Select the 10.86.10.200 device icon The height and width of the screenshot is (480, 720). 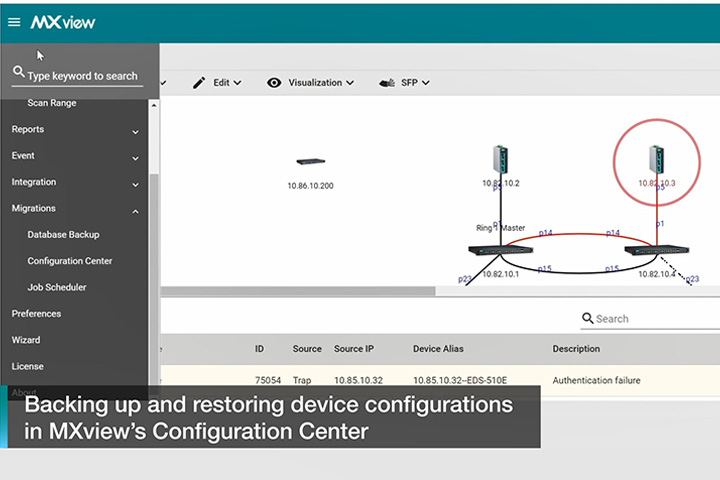[310, 162]
